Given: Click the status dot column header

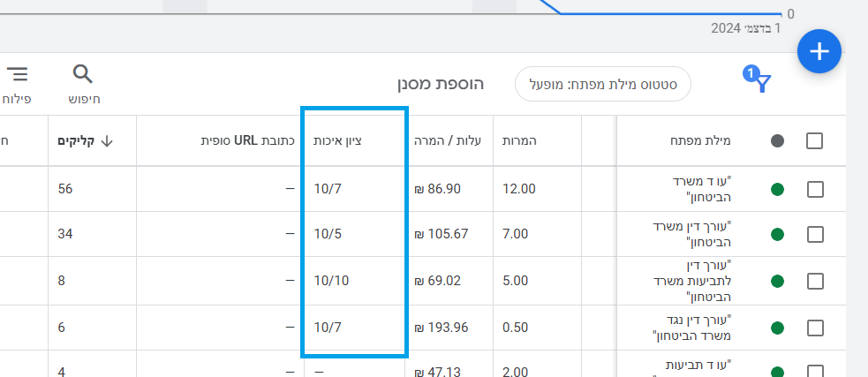Looking at the screenshot, I should click(777, 141).
